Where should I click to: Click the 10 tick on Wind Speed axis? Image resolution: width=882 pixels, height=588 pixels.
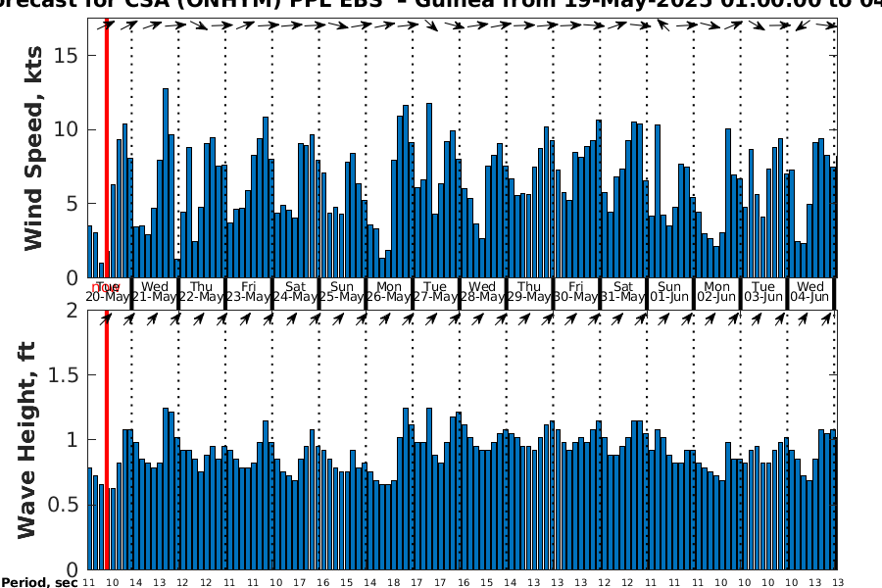click(67, 129)
